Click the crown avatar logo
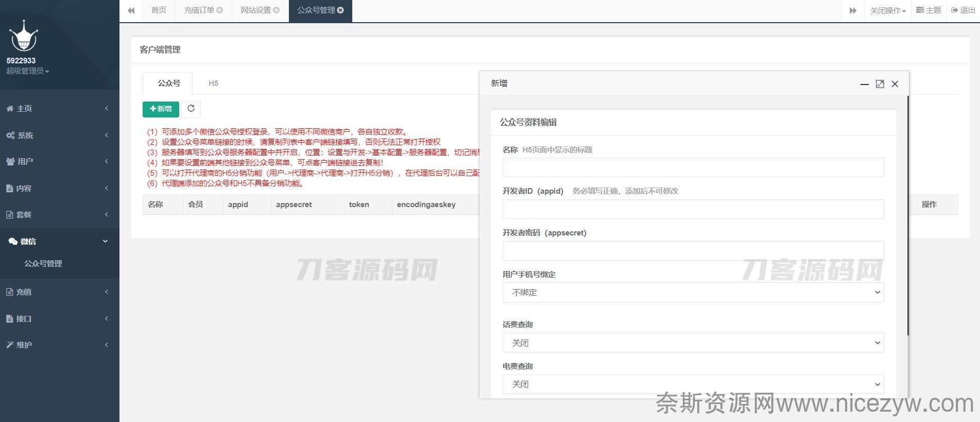Image resolution: width=980 pixels, height=422 pixels. 23,37
